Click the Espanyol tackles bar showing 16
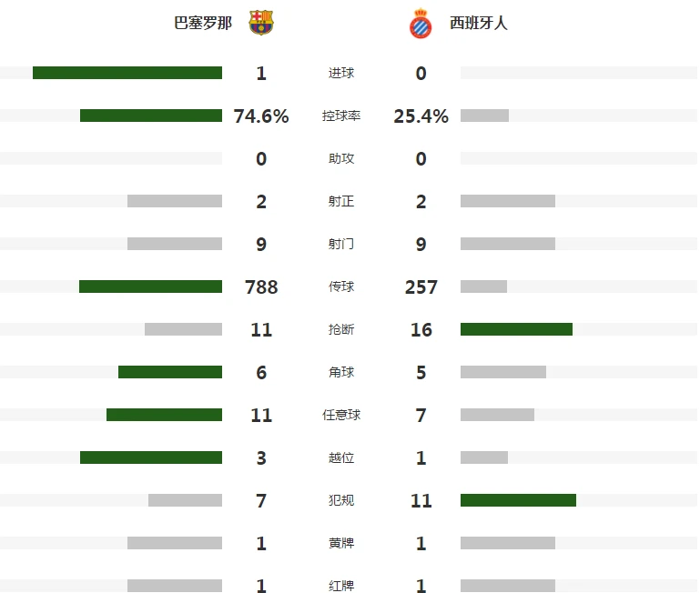The image size is (700, 593). point(516,329)
